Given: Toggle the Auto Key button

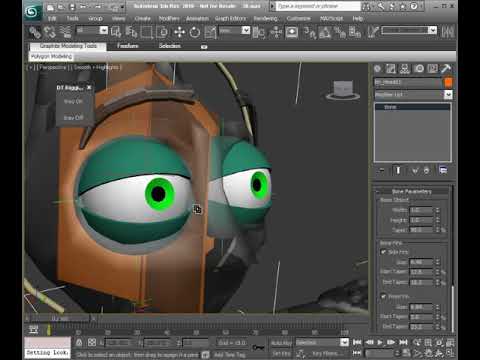Looking at the screenshot, I should pos(281,343).
